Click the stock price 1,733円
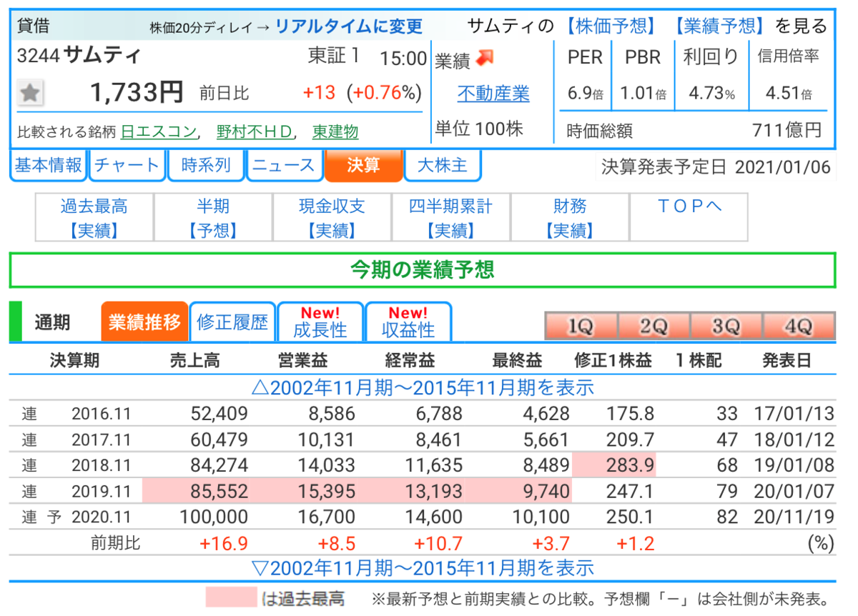The width and height of the screenshot is (858, 616). coord(137,92)
